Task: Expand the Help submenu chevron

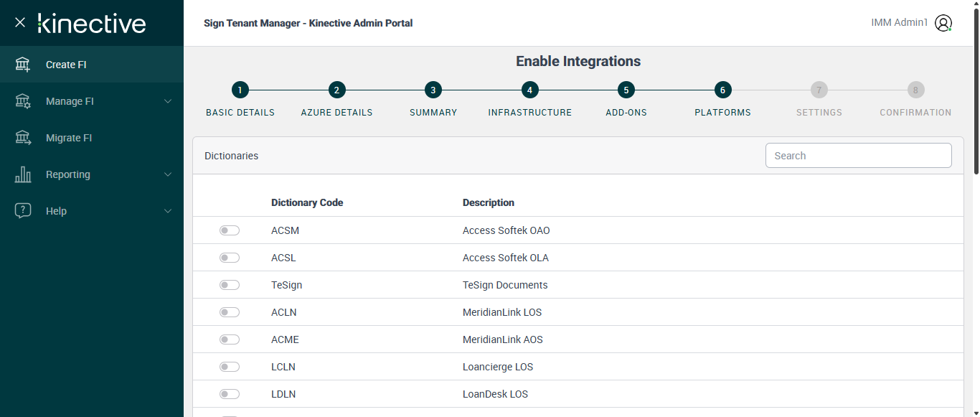Action: (168, 211)
